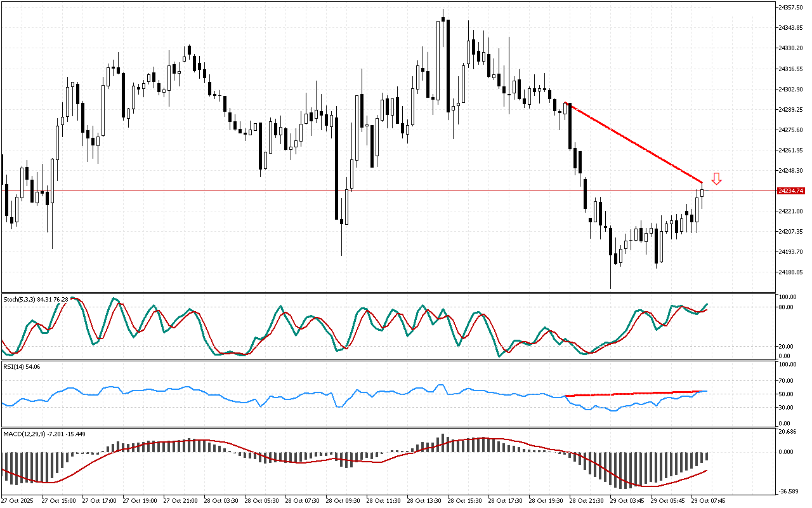Click the 24180.05 price scale label

pyautogui.click(x=790, y=272)
